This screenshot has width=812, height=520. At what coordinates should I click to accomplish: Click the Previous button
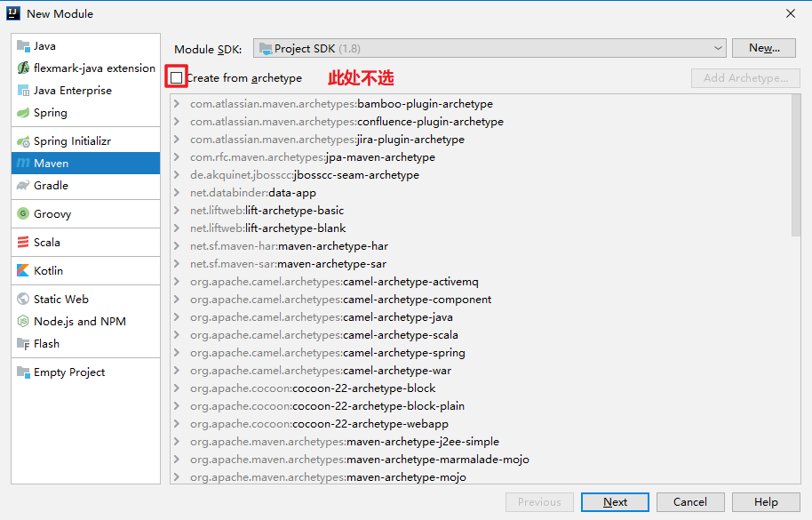(539, 502)
